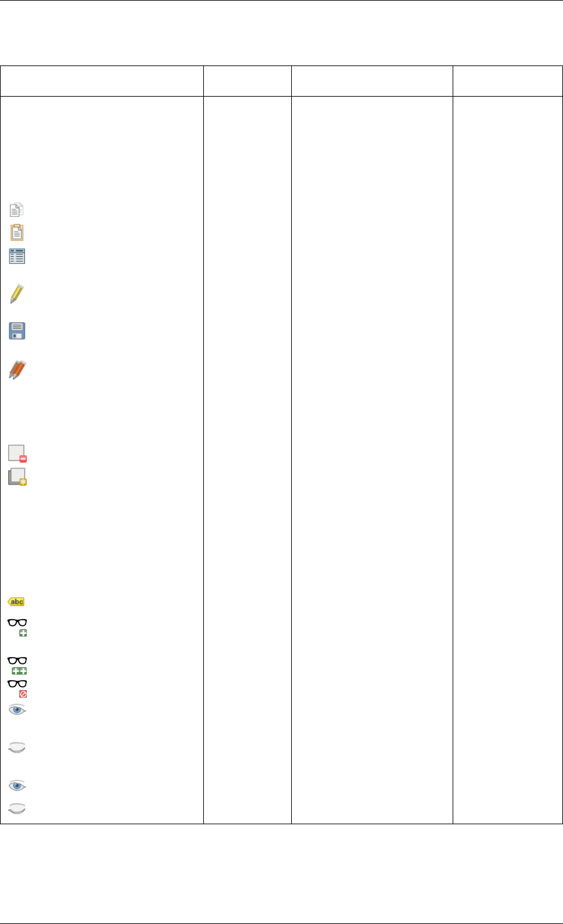Click the Remove Layer icon with red minus

(x=17, y=453)
